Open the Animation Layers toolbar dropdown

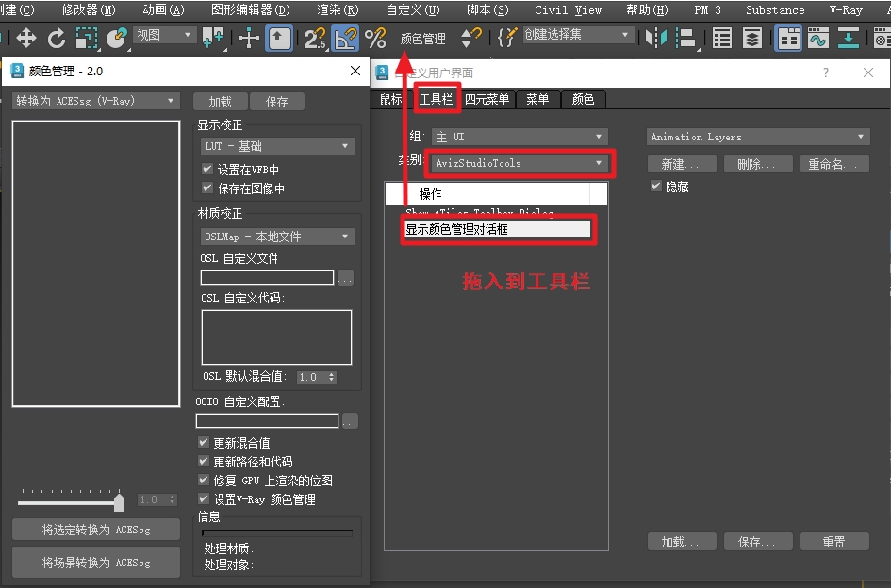[758, 137]
